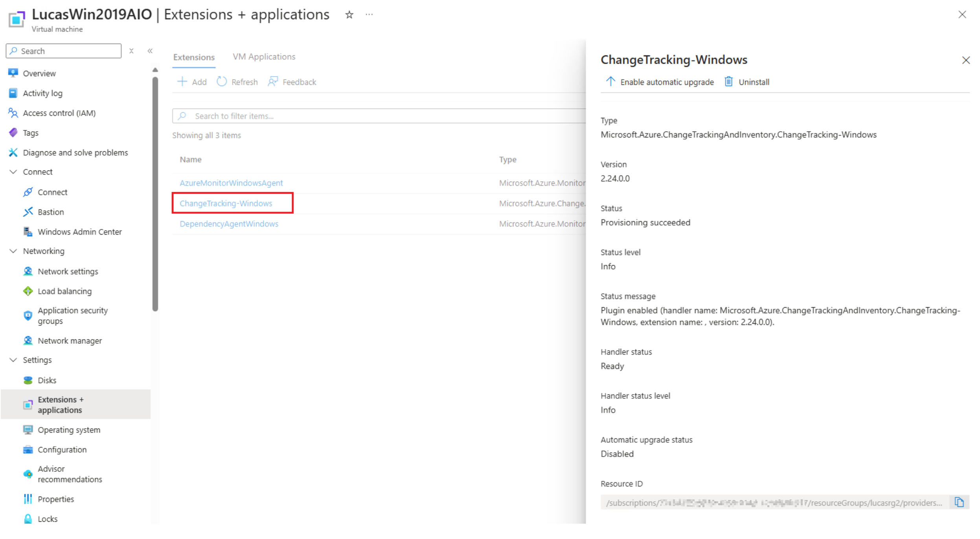Collapse the Settings section

13,360
